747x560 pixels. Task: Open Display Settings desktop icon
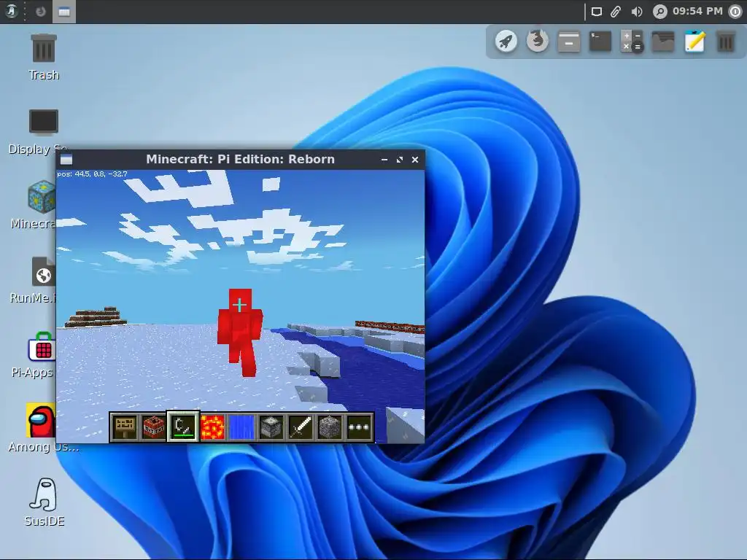click(44, 131)
